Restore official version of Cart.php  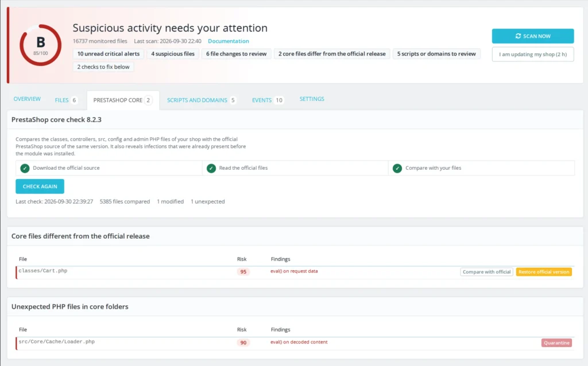[x=544, y=272]
